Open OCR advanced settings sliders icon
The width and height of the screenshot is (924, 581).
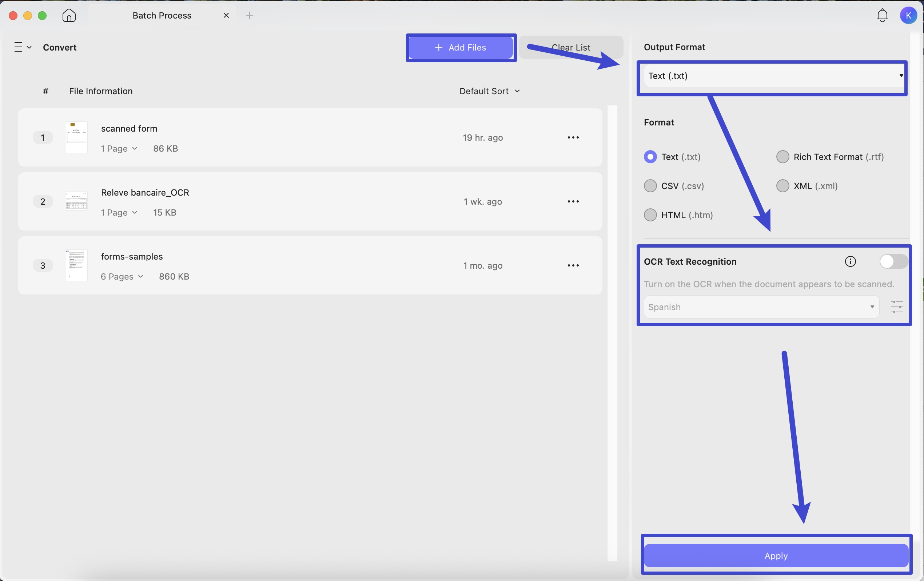[897, 307]
